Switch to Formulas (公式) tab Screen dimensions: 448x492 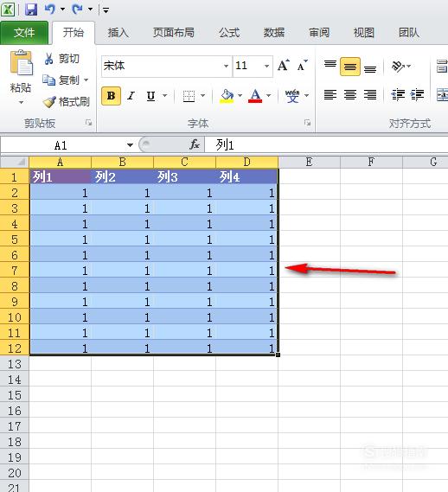point(229,33)
